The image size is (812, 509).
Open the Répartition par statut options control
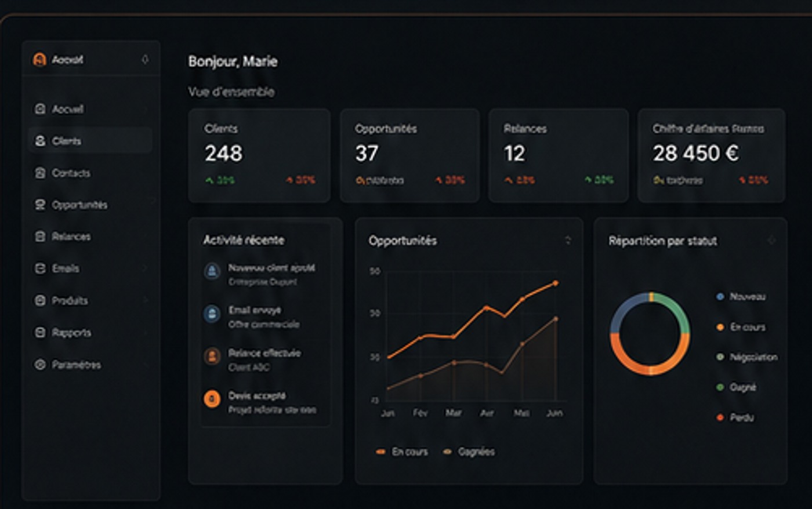click(771, 240)
